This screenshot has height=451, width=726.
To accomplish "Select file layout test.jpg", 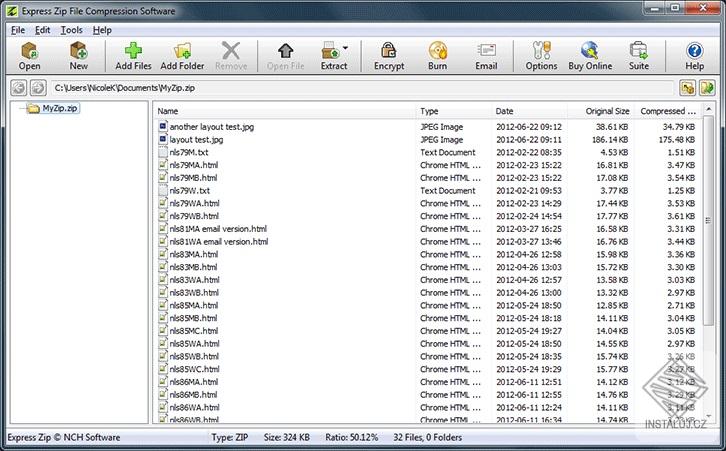I will (x=196, y=139).
